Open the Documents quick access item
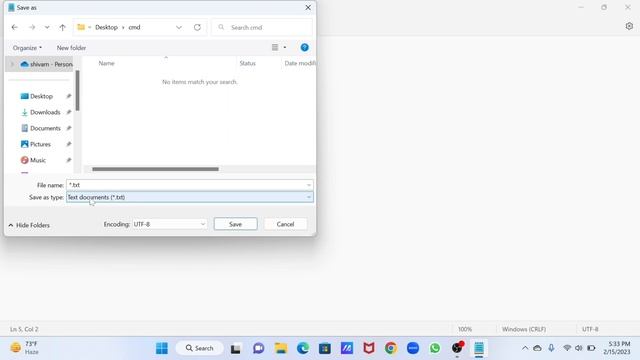This screenshot has height=360, width=640. click(40, 128)
